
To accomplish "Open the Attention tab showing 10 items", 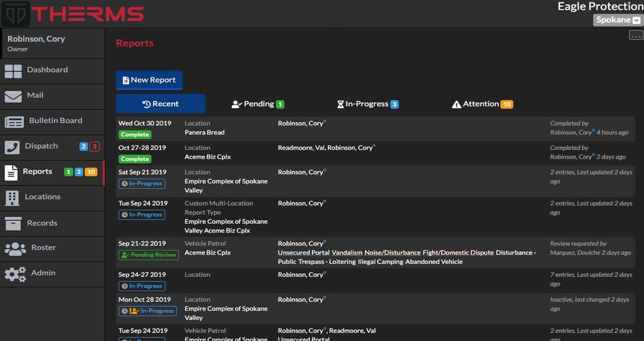I will (x=481, y=104).
